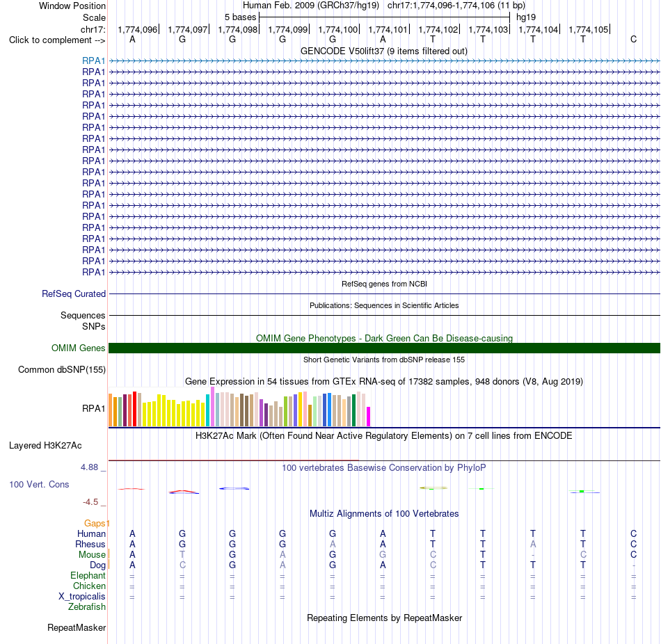Image resolution: width=661 pixels, height=644 pixels.
Task: Open the GTEx 'Gene Expression in 54 tissues' title
Action: tap(384, 381)
